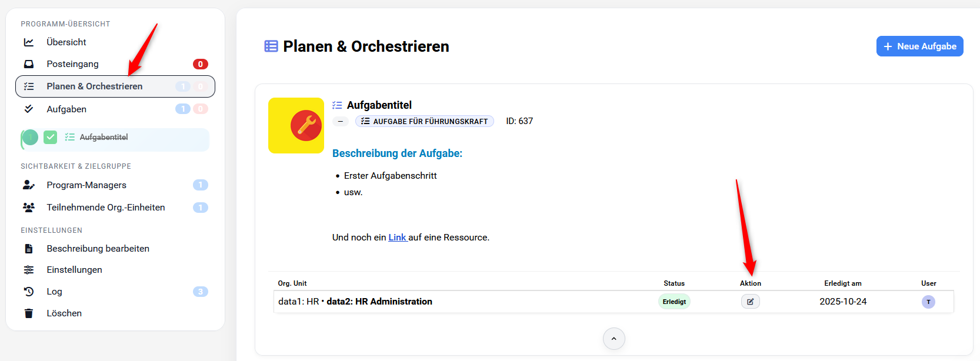Viewport: 980px width, 361px height.
Task: Click the Log history icon
Action: tap(29, 291)
